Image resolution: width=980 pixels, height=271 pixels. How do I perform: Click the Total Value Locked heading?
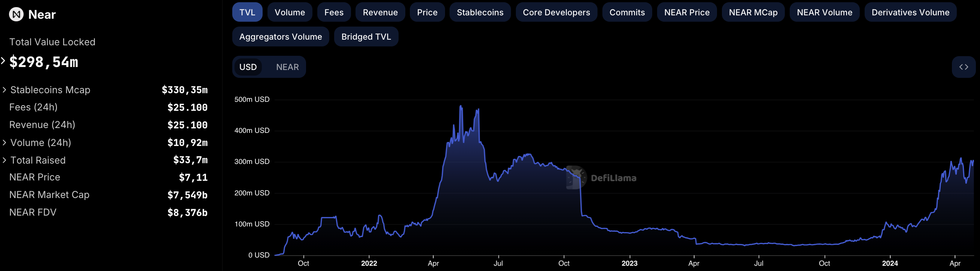click(52, 42)
